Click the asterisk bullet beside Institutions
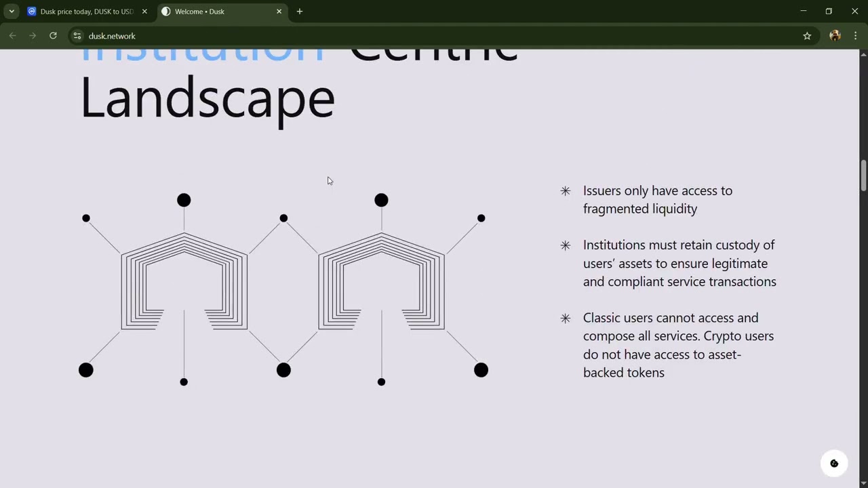This screenshot has height=488, width=868. pos(566,245)
